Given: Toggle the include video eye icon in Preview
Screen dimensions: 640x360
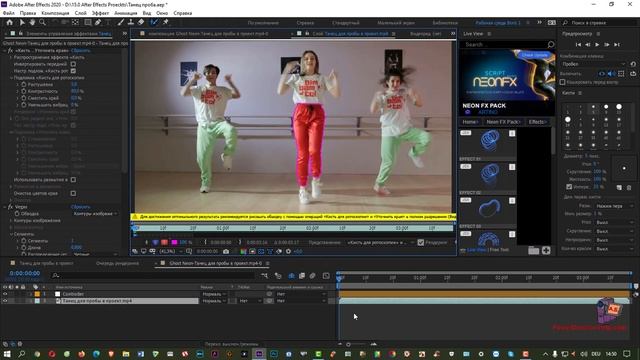Looking at the screenshot, I should point(602,74).
